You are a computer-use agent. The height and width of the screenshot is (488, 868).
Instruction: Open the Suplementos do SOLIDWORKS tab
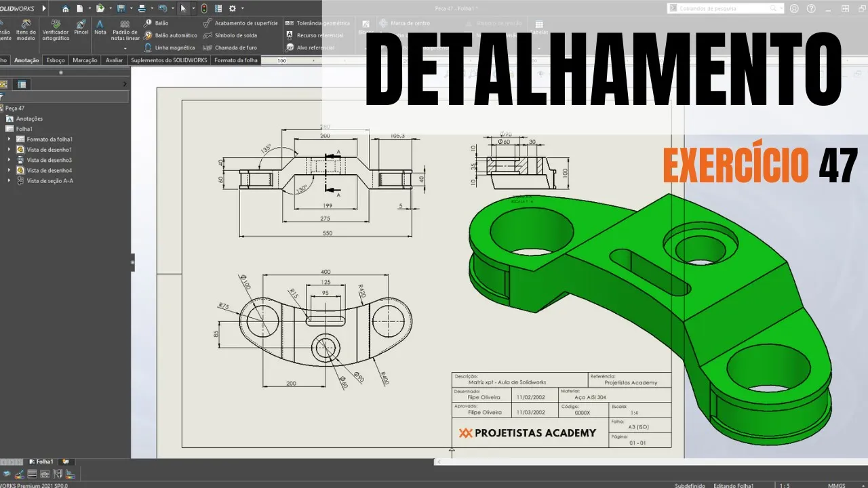170,60
